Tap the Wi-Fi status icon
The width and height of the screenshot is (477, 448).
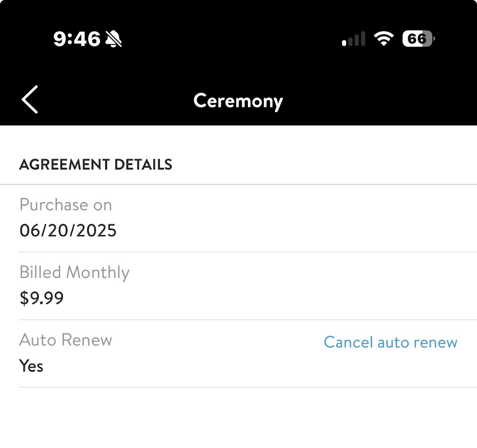click(383, 39)
